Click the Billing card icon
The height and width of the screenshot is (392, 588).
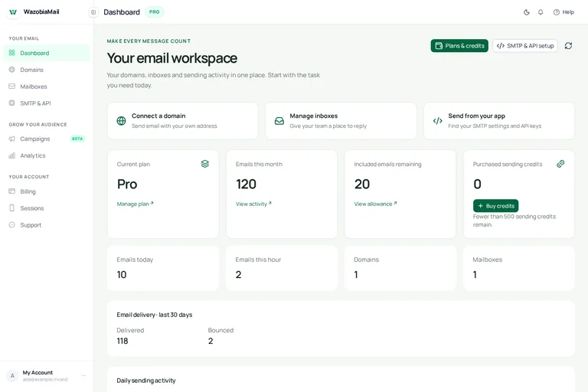12,191
